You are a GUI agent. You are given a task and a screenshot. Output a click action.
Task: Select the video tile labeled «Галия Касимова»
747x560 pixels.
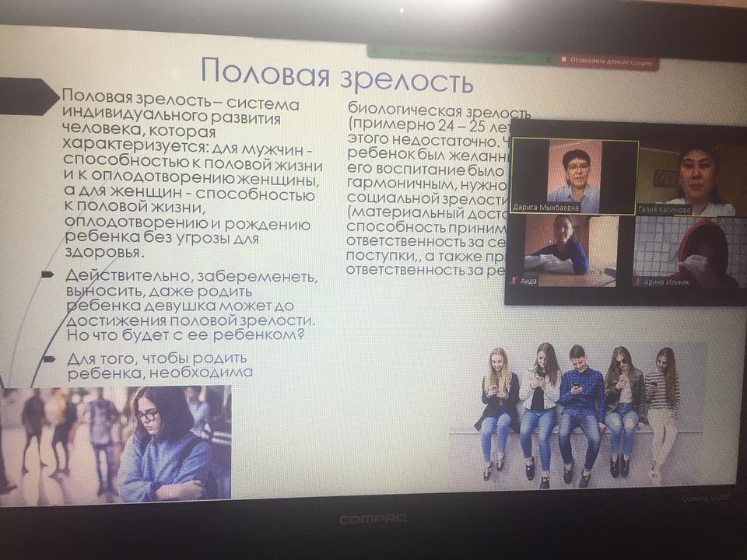[693, 180]
